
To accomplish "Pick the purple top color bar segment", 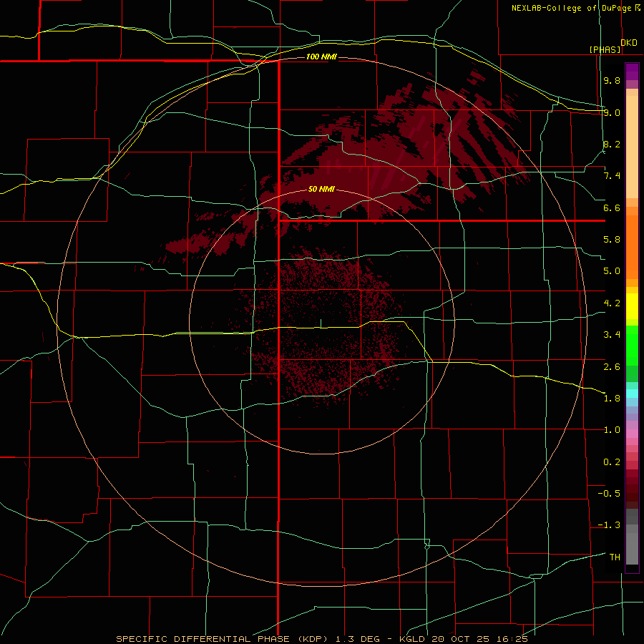I will 632,72.
